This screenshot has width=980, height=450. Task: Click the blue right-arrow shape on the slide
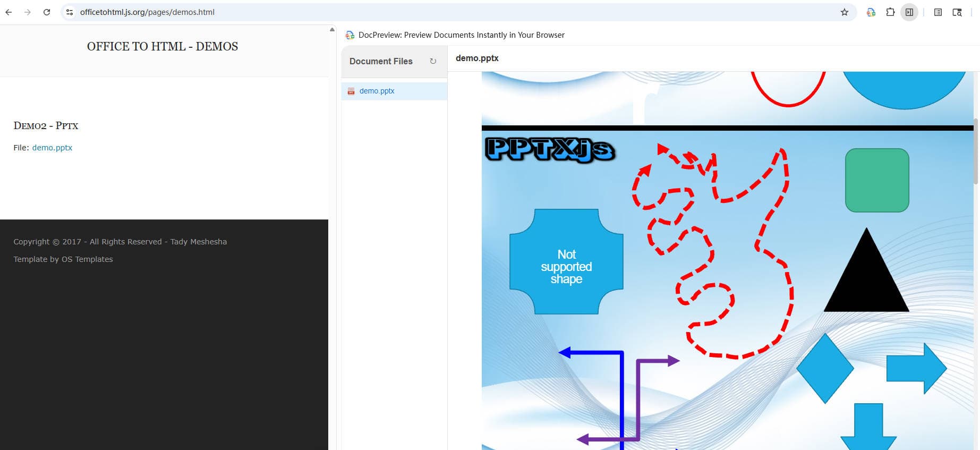[916, 368]
